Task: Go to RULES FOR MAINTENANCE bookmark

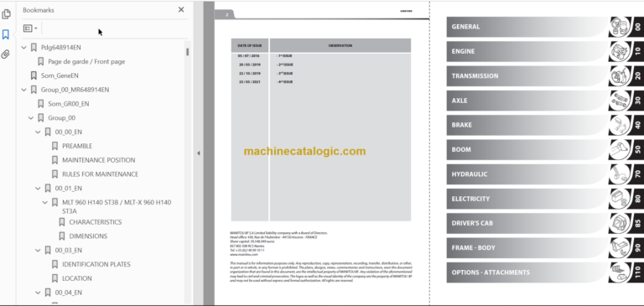Action: [101, 174]
